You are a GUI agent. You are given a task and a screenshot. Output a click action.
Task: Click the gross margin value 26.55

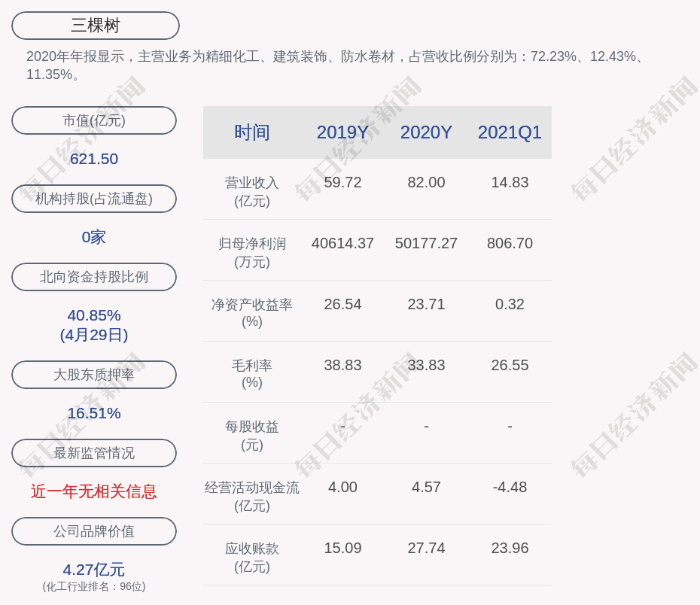510,366
